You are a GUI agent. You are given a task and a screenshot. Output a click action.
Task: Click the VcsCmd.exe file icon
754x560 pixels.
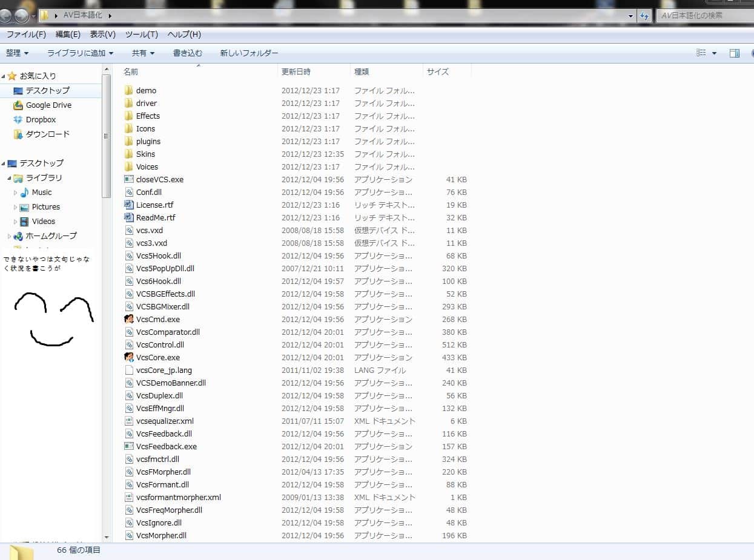[x=128, y=319]
